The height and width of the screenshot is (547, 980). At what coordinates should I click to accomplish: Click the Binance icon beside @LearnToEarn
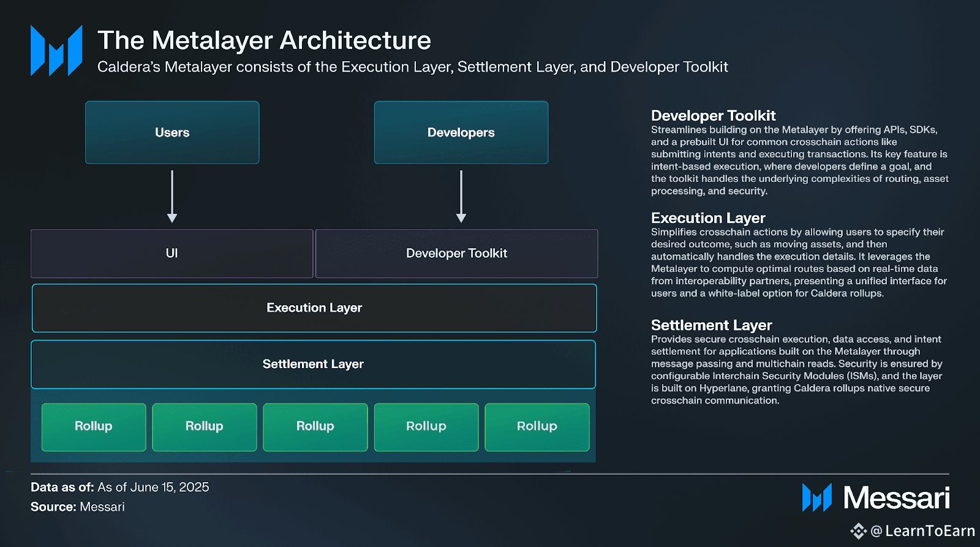[x=859, y=531]
